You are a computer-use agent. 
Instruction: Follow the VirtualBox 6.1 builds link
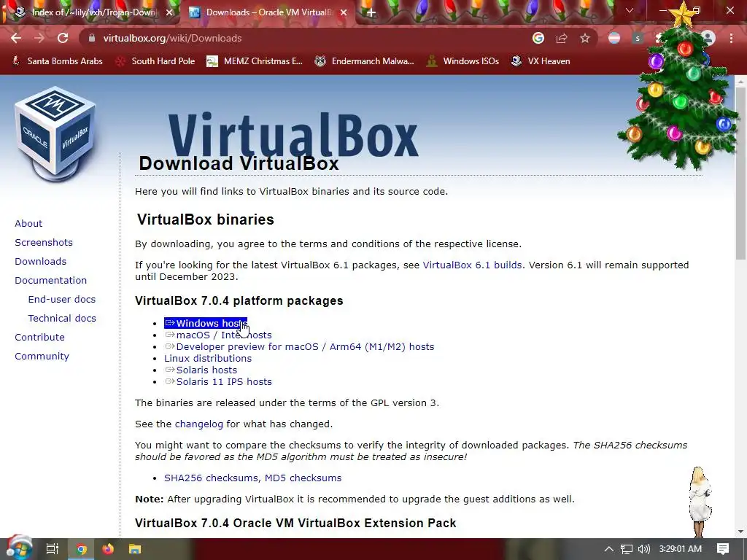tap(472, 265)
